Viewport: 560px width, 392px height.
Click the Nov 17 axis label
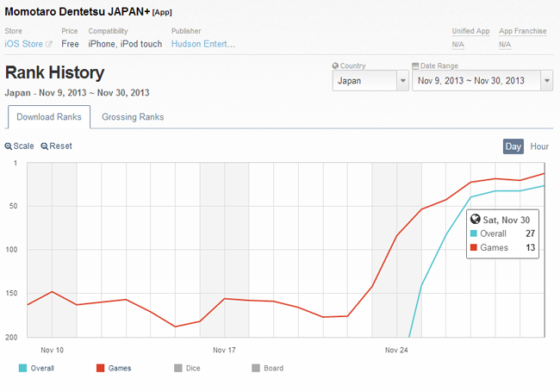tap(224, 350)
